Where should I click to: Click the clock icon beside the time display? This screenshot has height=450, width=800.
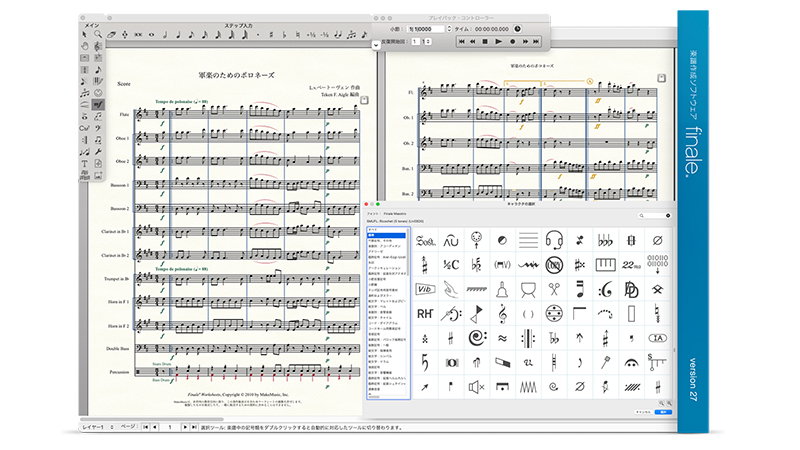(517, 29)
